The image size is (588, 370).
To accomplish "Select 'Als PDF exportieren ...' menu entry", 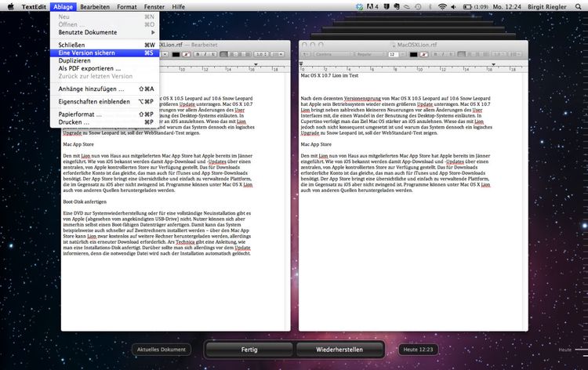I will 85,68.
